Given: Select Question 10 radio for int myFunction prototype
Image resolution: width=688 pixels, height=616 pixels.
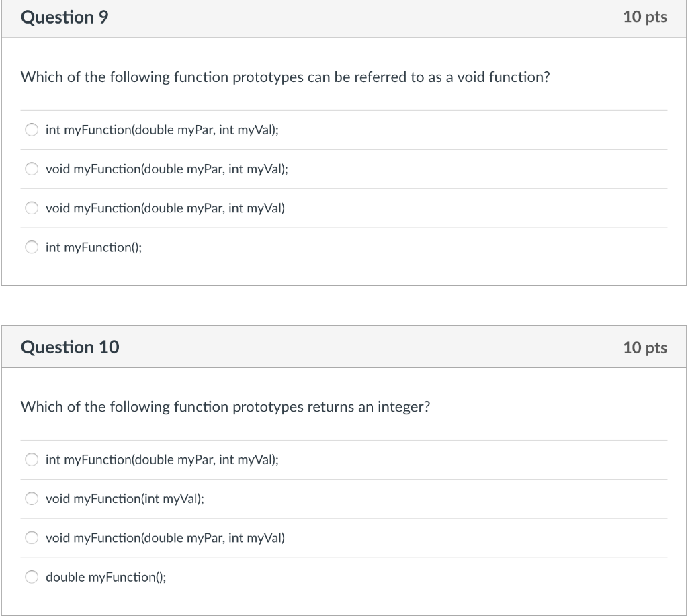Looking at the screenshot, I should (32, 460).
